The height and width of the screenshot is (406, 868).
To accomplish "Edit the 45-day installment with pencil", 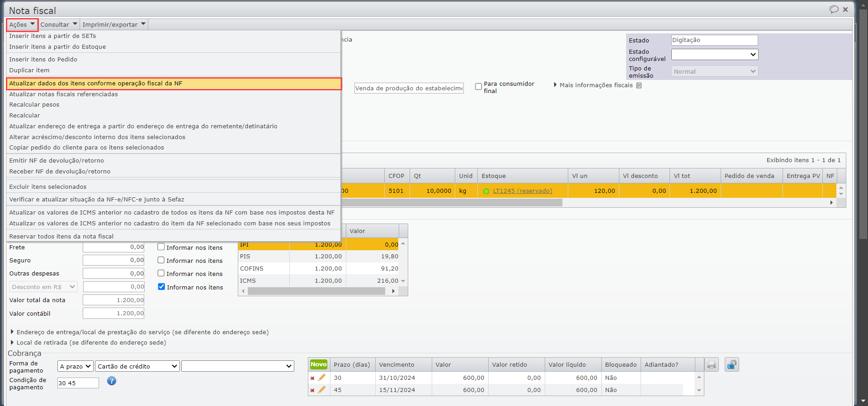I will tap(322, 390).
